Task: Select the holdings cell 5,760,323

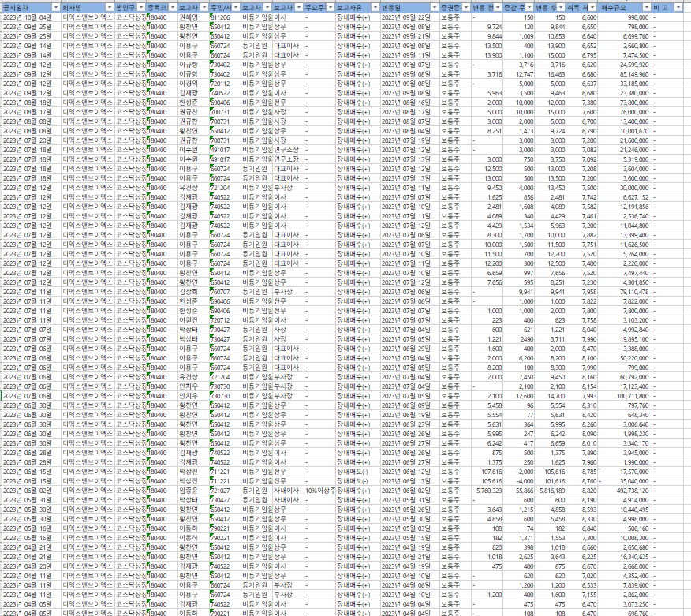Action: pos(487,491)
